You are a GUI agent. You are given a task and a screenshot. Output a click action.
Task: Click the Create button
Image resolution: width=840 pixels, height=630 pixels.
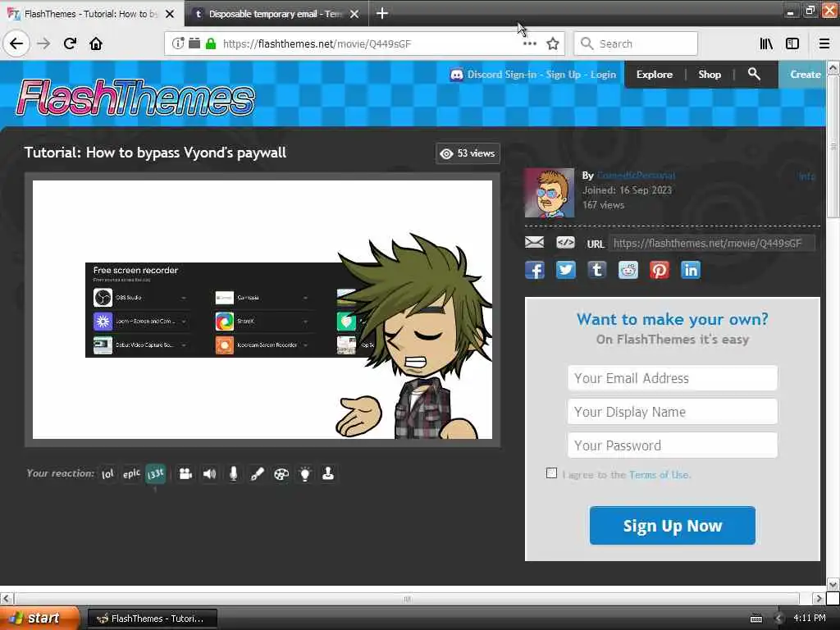804,75
